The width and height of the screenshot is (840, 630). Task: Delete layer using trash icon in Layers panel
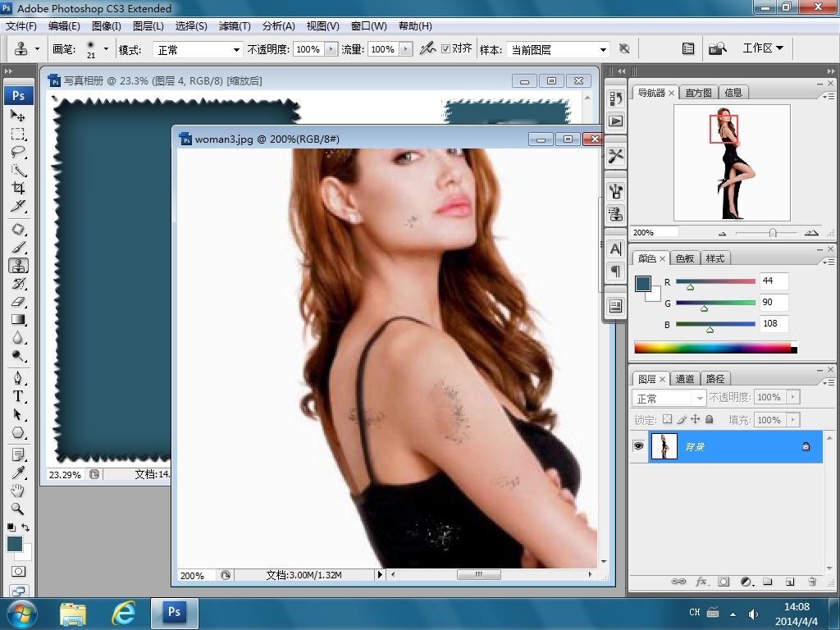coord(811,582)
